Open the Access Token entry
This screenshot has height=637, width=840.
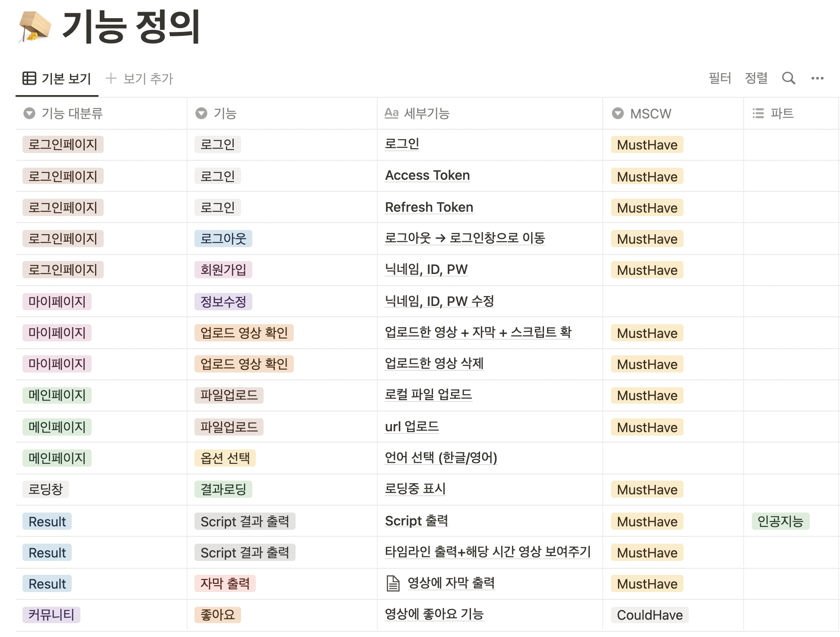427,175
